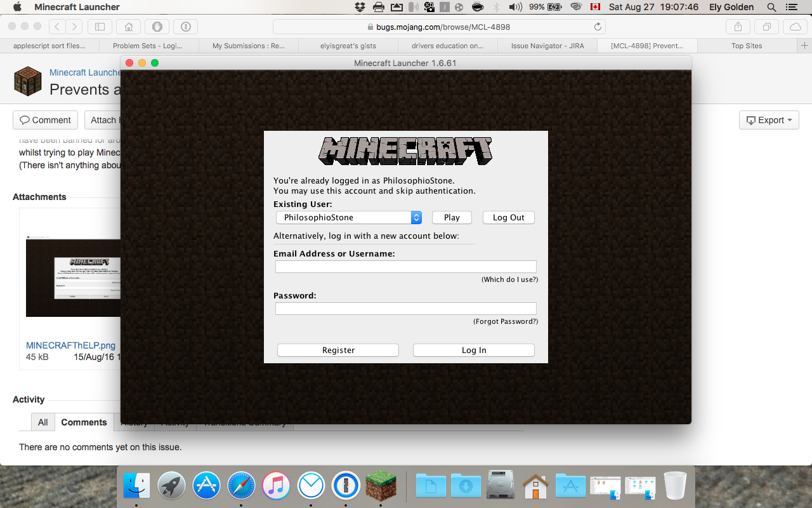Open Spotlight search magnifier
The width and height of the screenshot is (812, 508).
point(771,7)
